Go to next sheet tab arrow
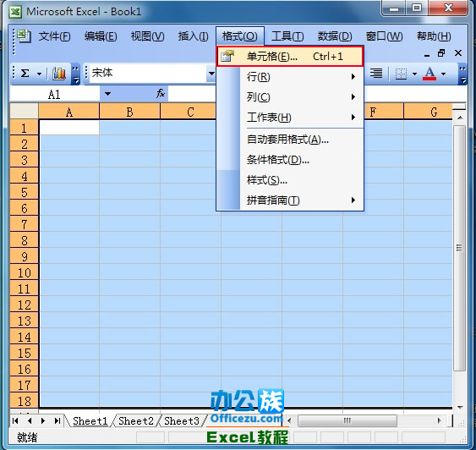 tap(43, 421)
